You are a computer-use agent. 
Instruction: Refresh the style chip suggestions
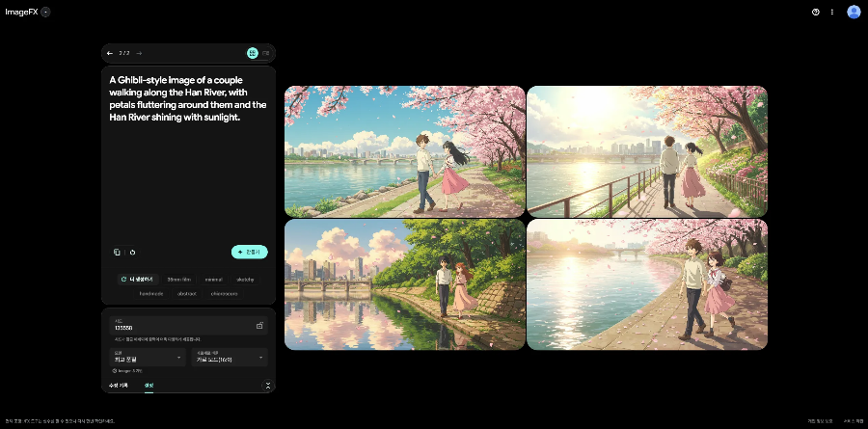coord(137,280)
